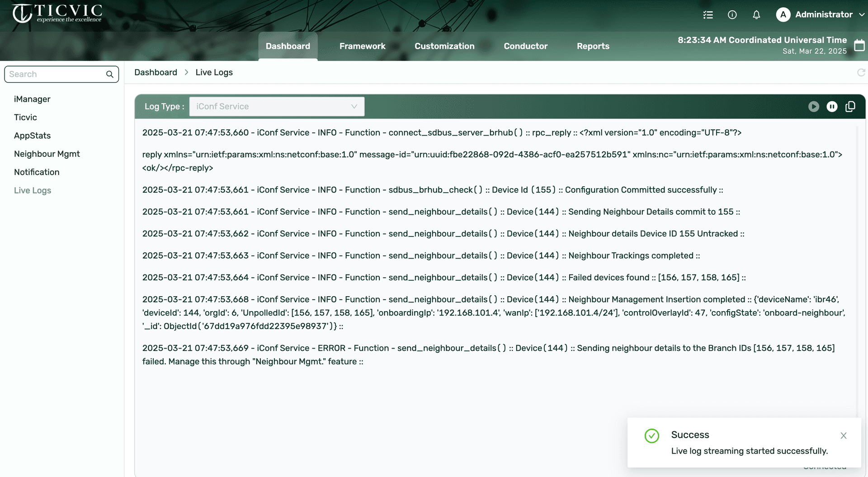The width and height of the screenshot is (868, 477).
Task: Open the Reports tab
Action: click(x=593, y=46)
